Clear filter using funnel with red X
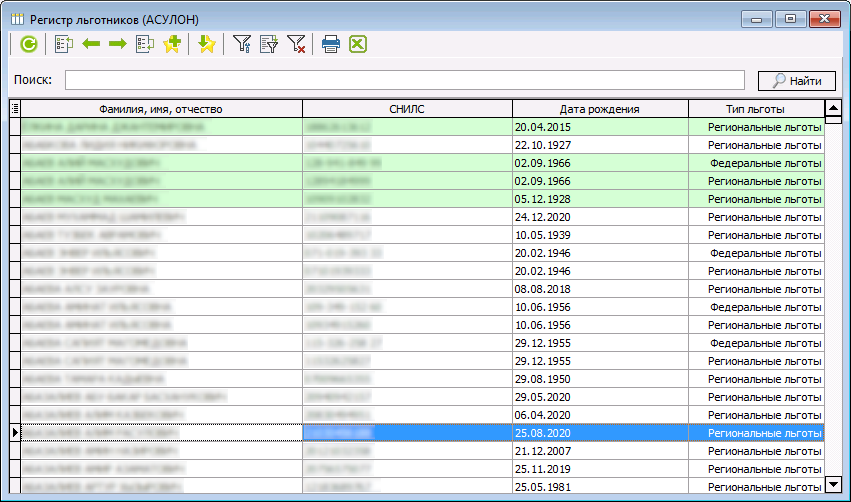Image resolution: width=851 pixels, height=502 pixels. pos(296,44)
